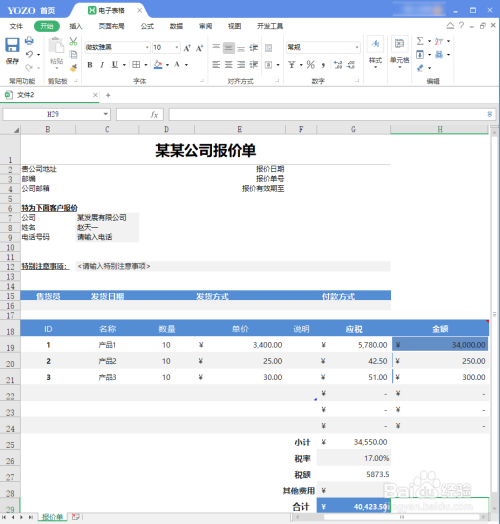Toggle center text horizontally

tap(229, 64)
